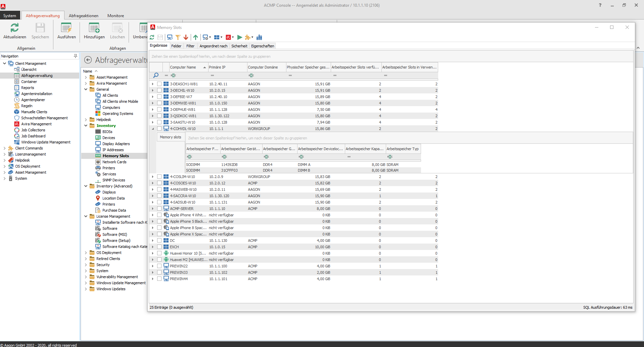
Task: Click the help question mark in title bar
Action: click(600, 5)
